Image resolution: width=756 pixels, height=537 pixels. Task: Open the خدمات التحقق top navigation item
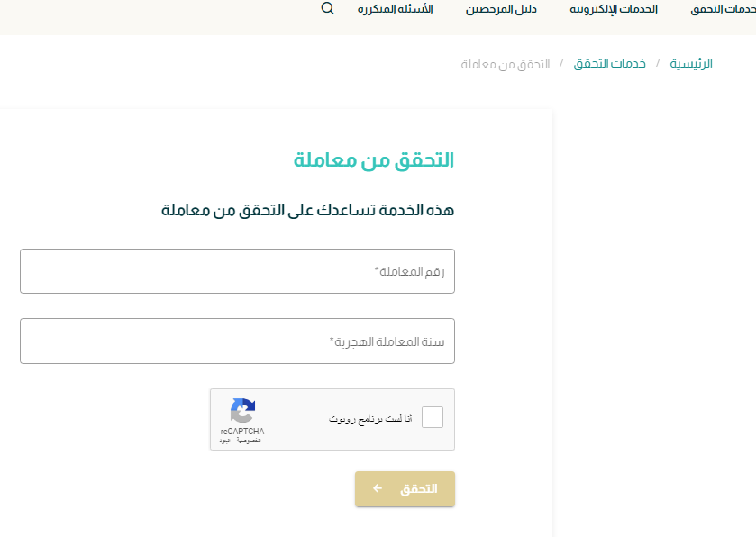click(x=723, y=9)
